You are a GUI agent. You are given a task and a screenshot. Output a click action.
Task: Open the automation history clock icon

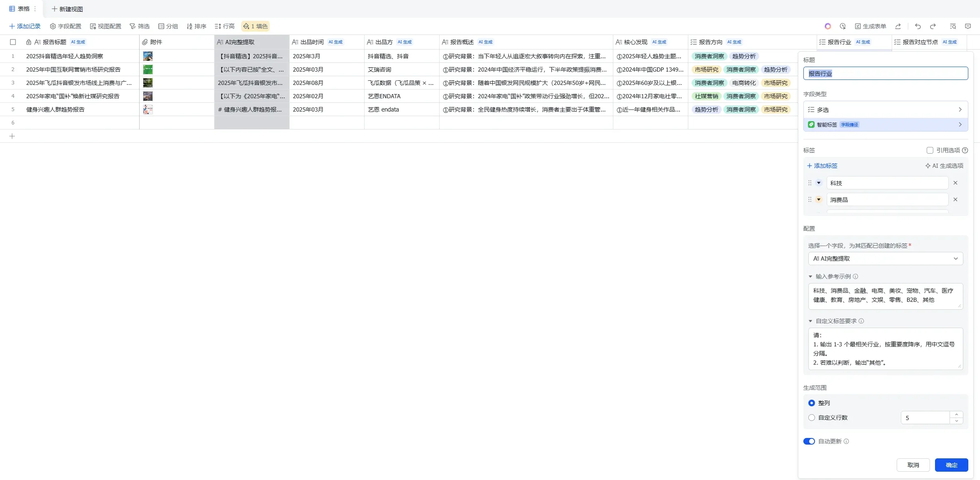[842, 26]
